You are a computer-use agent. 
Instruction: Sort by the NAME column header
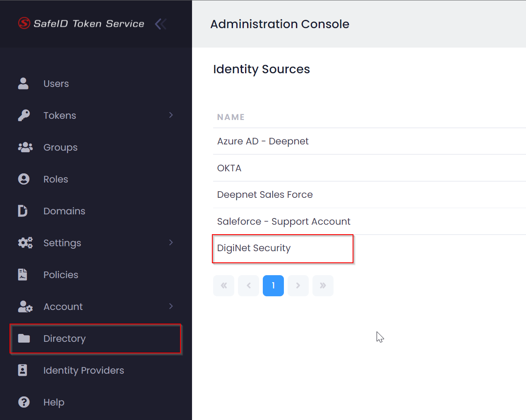tap(231, 117)
